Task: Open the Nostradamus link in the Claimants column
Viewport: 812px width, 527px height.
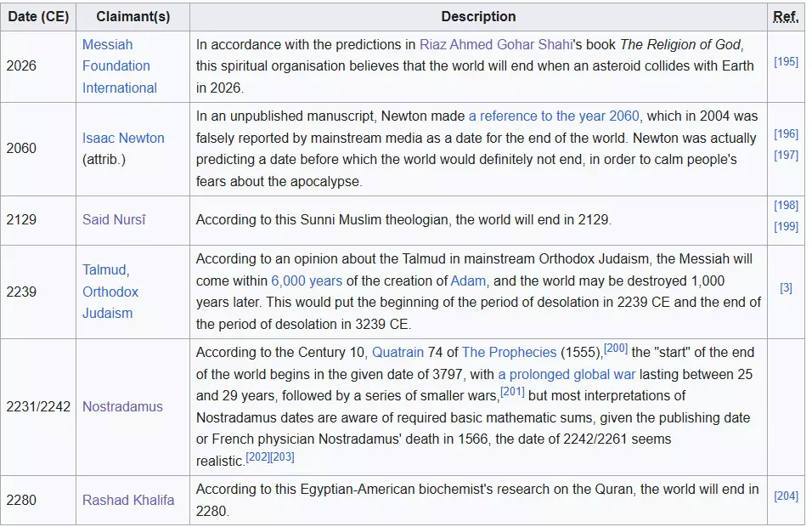Action: click(122, 407)
